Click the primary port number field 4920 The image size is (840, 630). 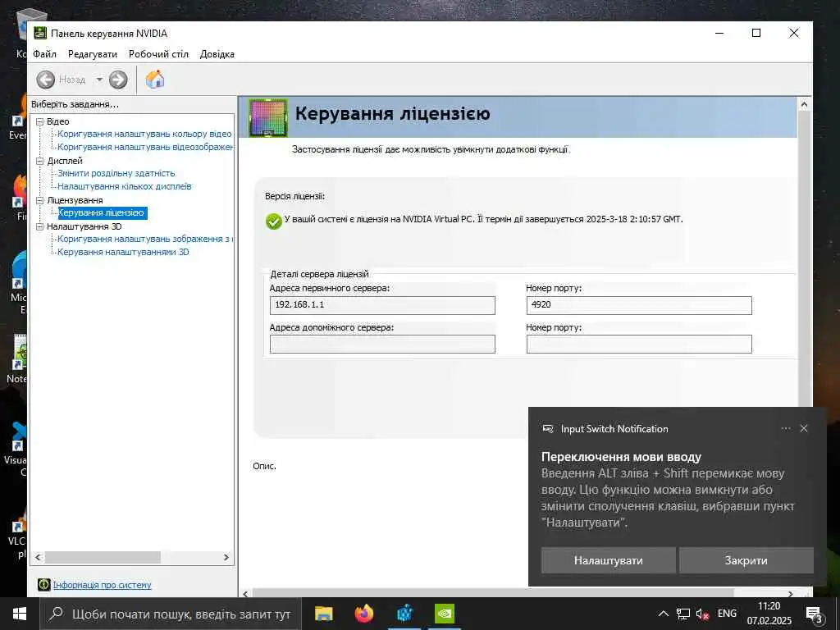tap(639, 305)
